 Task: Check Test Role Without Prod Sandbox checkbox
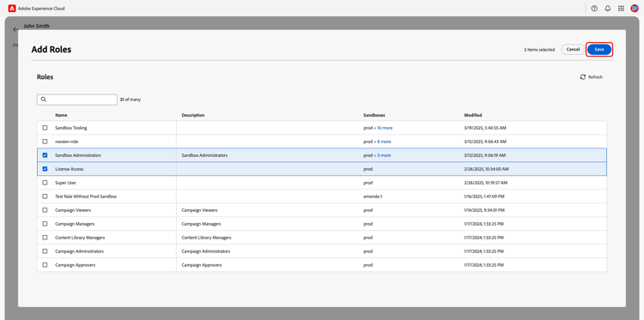point(46,196)
